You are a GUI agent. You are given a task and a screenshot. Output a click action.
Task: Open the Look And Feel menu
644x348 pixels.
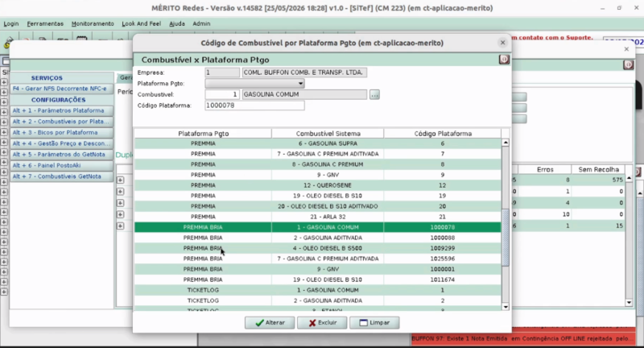(142, 24)
